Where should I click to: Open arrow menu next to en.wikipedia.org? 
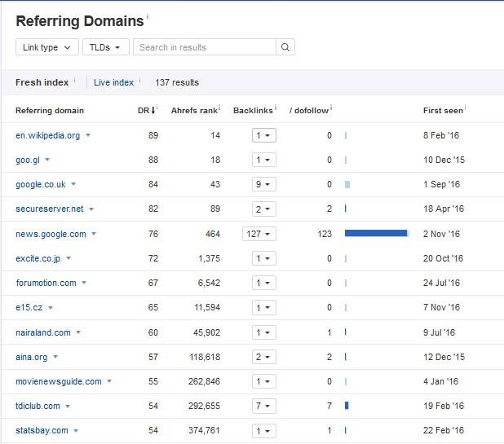pyautogui.click(x=88, y=136)
